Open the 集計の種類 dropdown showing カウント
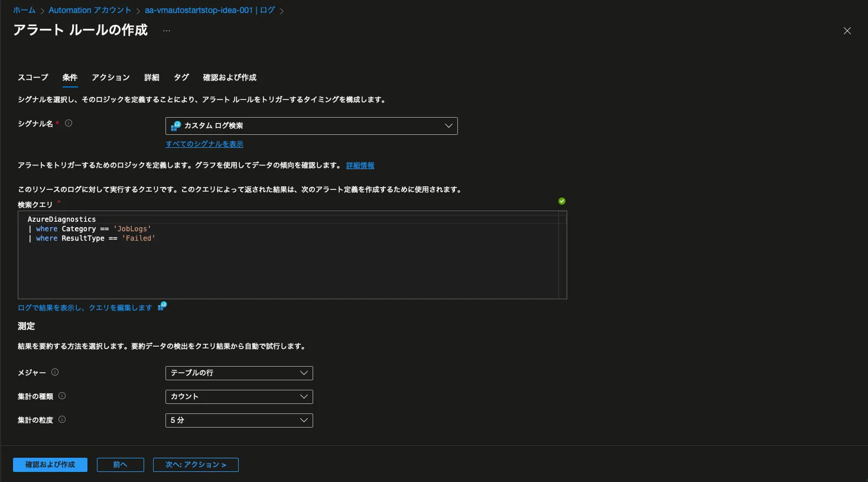 pos(239,396)
